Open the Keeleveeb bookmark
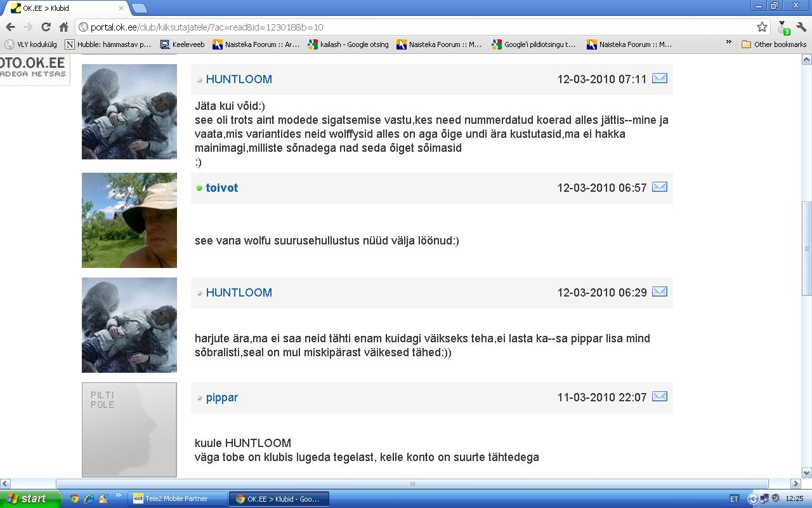 (182, 44)
